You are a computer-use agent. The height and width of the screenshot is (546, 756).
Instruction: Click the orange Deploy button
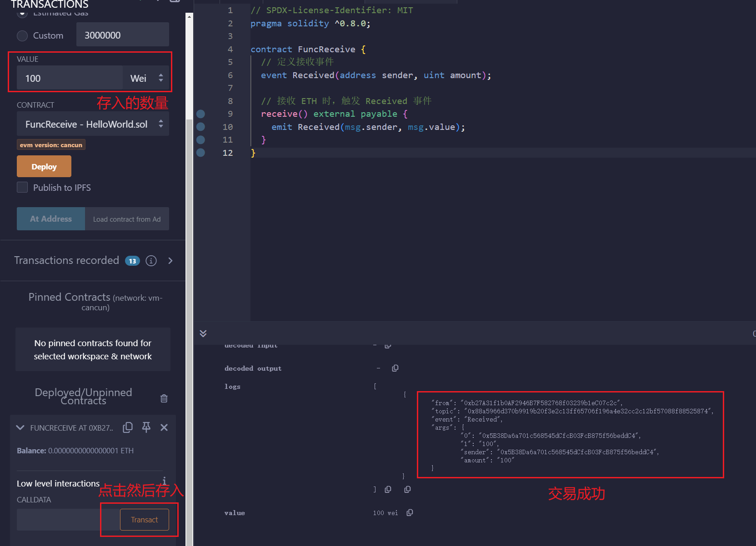[x=44, y=167]
